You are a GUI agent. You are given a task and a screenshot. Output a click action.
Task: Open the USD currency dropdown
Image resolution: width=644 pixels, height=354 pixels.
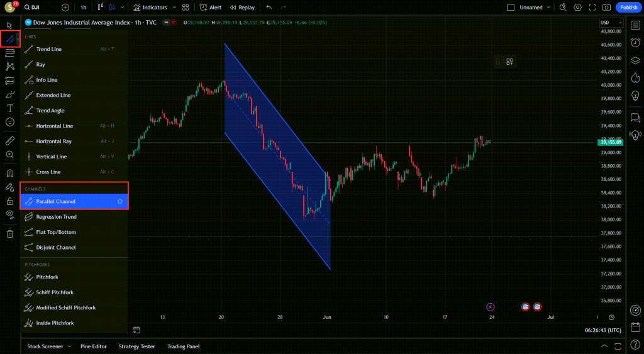[611, 23]
